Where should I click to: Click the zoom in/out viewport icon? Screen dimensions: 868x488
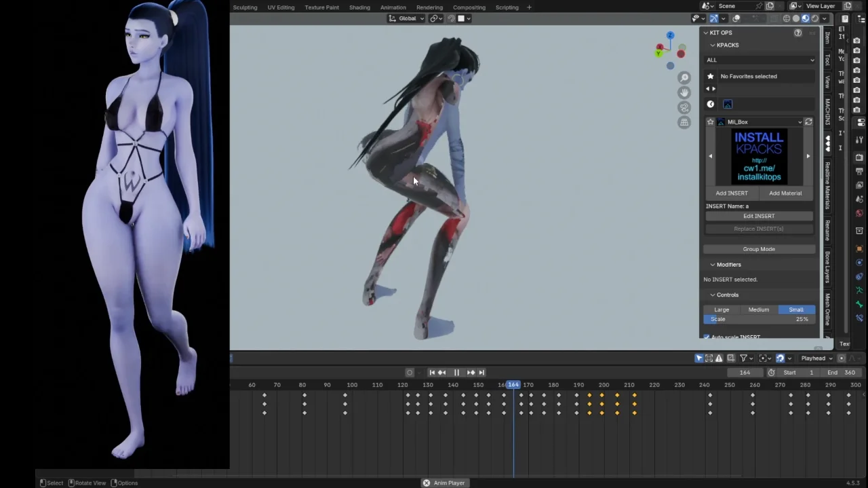click(684, 78)
